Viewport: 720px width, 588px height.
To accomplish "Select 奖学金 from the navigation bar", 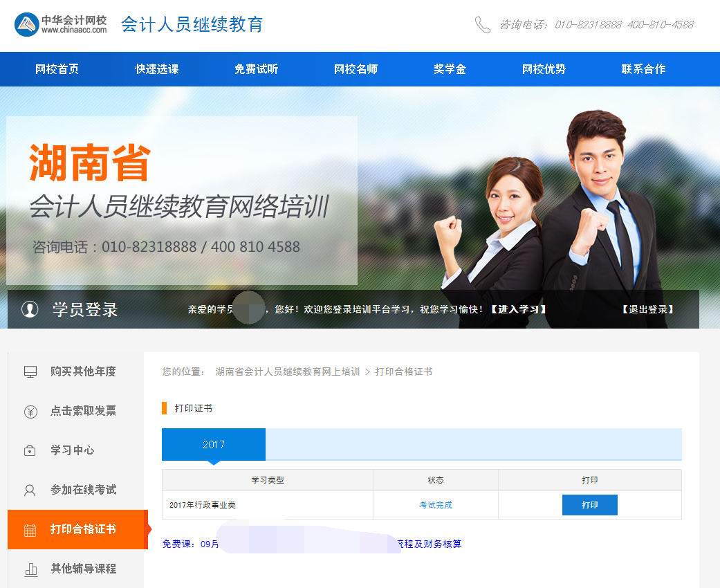I will pos(450,69).
